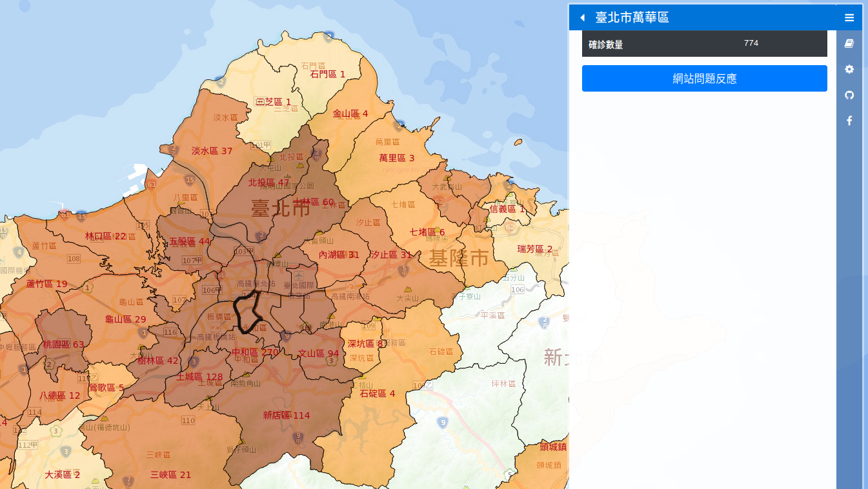868x489 pixels.
Task: Select the 瑞芳區 2 district label
Action: click(535, 249)
